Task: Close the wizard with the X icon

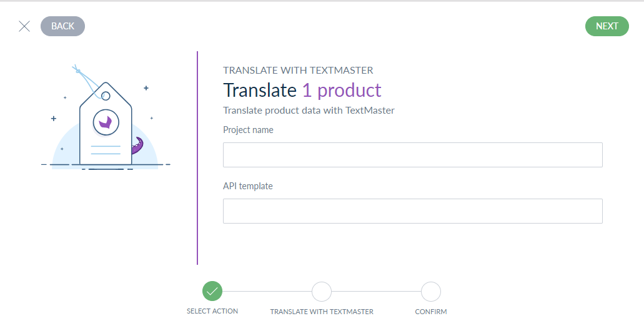Action: 24,26
